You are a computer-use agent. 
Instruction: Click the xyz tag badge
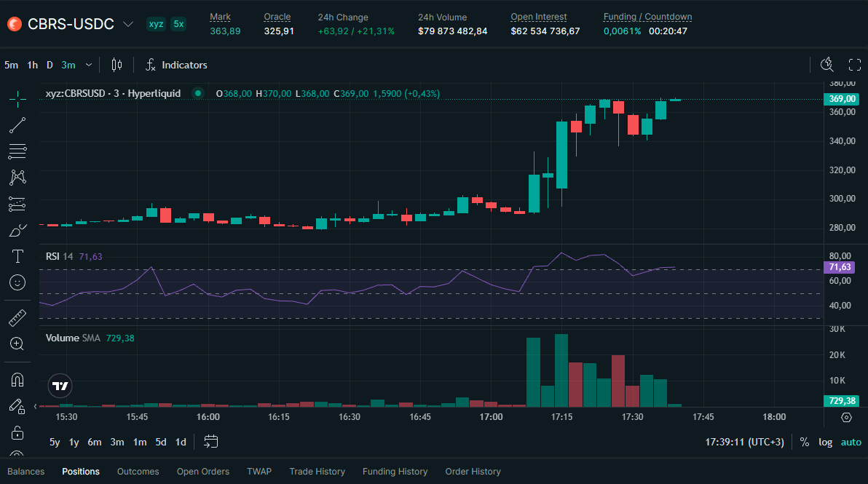(x=156, y=24)
